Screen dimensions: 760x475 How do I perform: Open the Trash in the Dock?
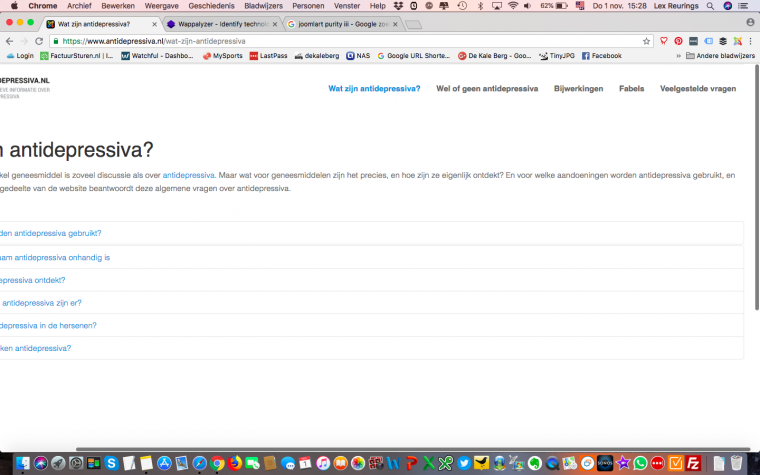click(736, 463)
